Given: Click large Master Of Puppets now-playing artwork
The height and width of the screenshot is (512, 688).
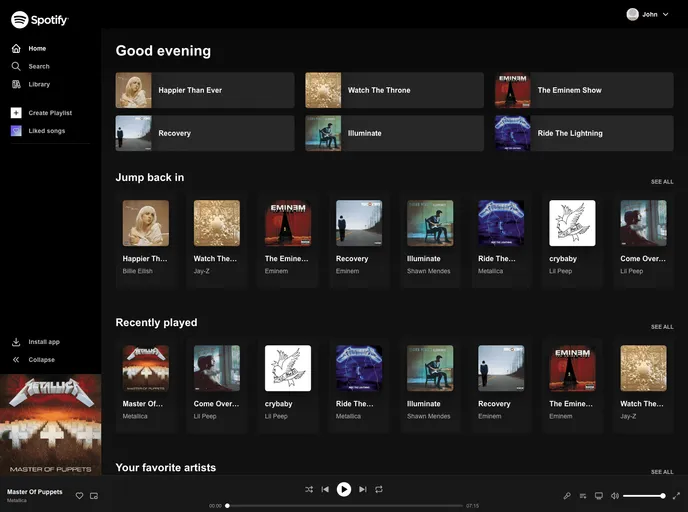Looking at the screenshot, I should [50, 425].
